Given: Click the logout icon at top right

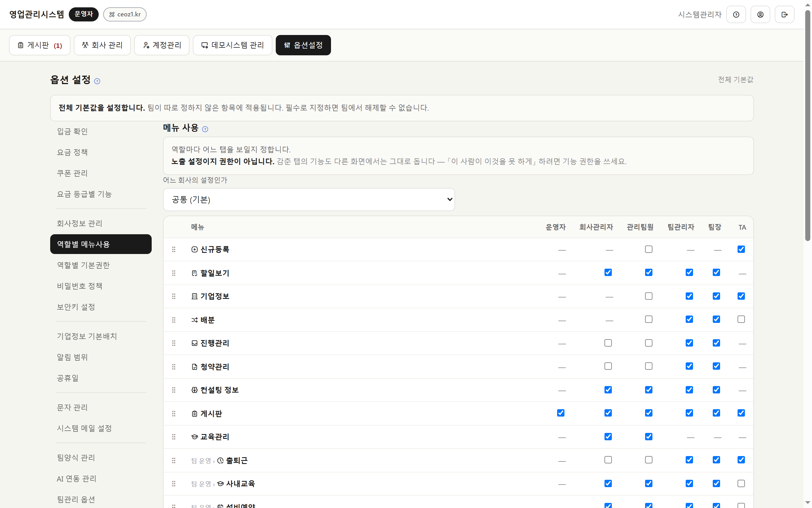Looking at the screenshot, I should (x=784, y=14).
